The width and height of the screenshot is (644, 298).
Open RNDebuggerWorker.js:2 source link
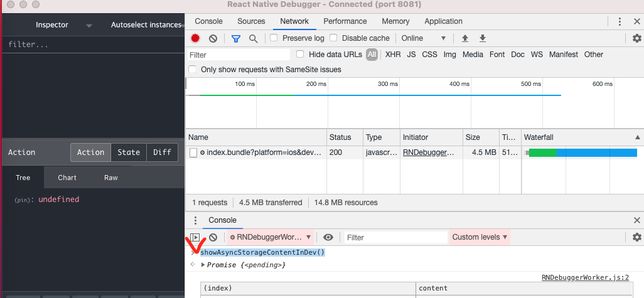point(585,278)
